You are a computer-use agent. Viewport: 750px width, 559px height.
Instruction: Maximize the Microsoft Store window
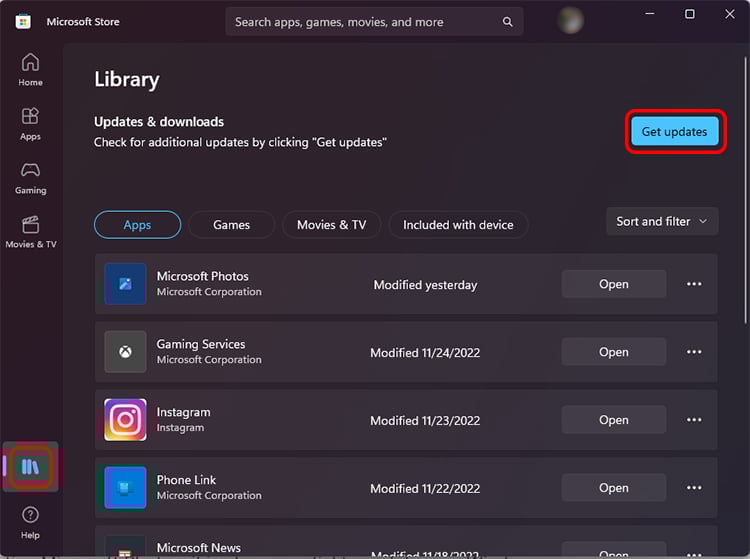[x=690, y=14]
